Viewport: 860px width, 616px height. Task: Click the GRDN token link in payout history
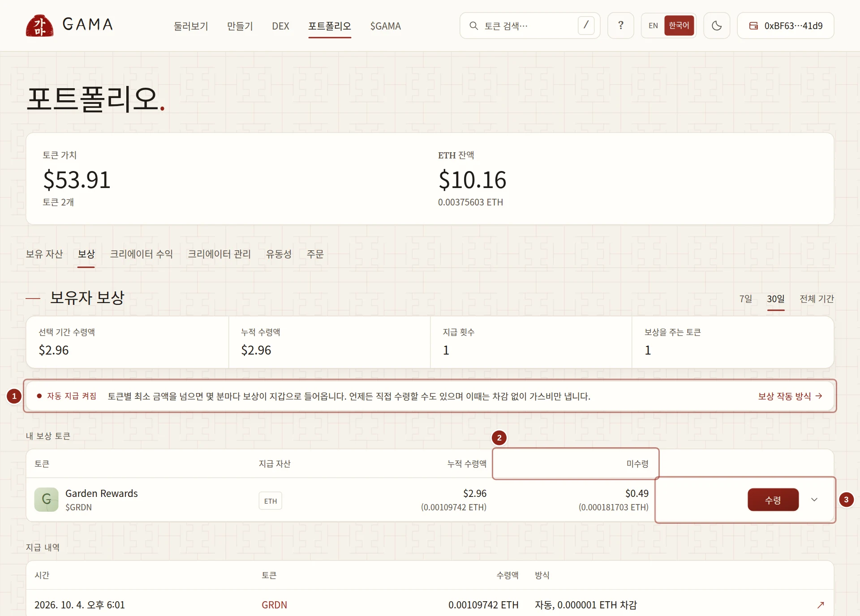(274, 605)
